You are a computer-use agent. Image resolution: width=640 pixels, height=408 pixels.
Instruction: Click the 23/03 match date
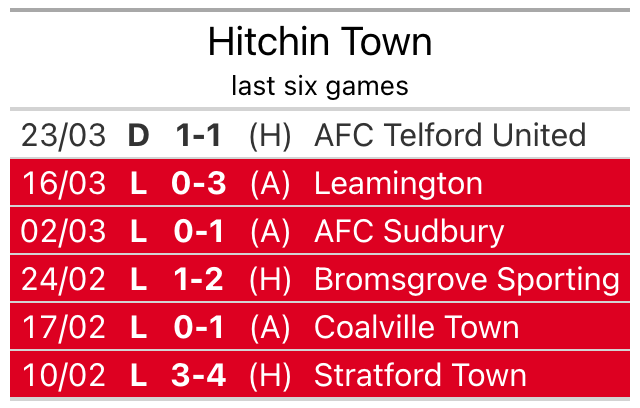click(x=63, y=135)
